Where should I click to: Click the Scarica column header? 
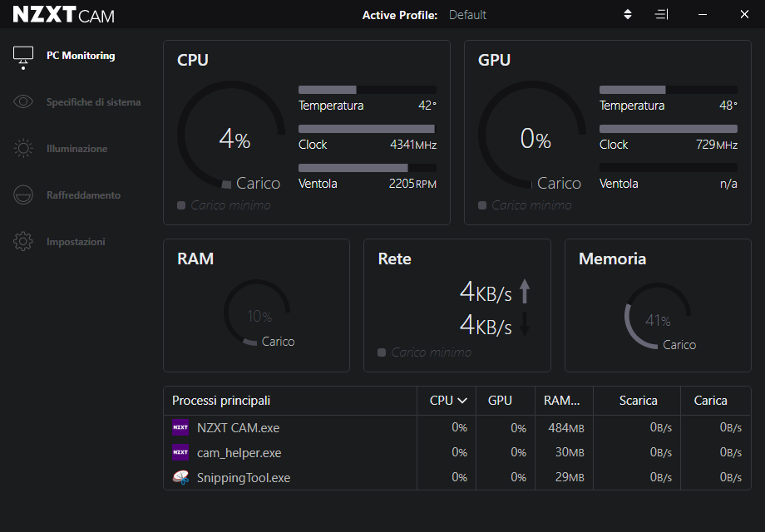click(638, 401)
